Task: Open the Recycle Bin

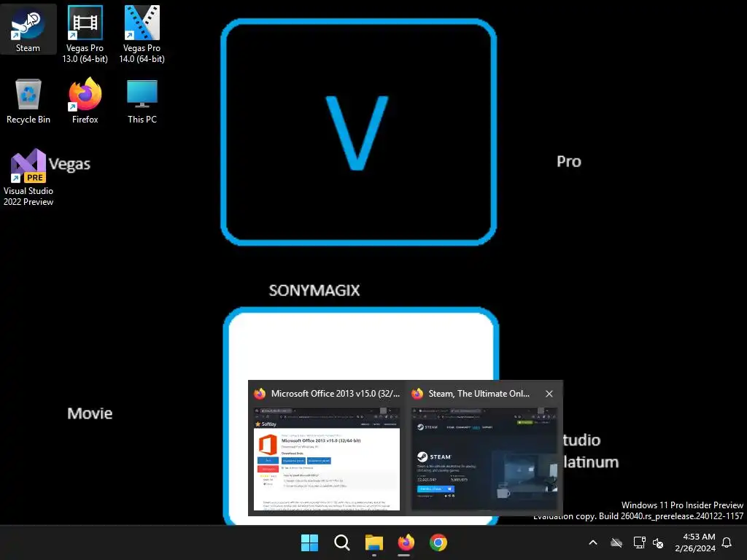Action: pyautogui.click(x=28, y=101)
